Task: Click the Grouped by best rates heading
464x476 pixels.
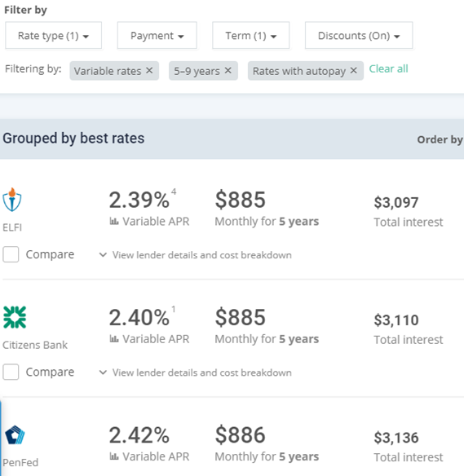Action: click(x=73, y=139)
